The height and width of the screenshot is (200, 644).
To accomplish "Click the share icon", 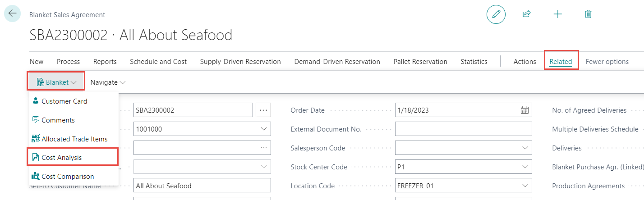I will (x=526, y=14).
